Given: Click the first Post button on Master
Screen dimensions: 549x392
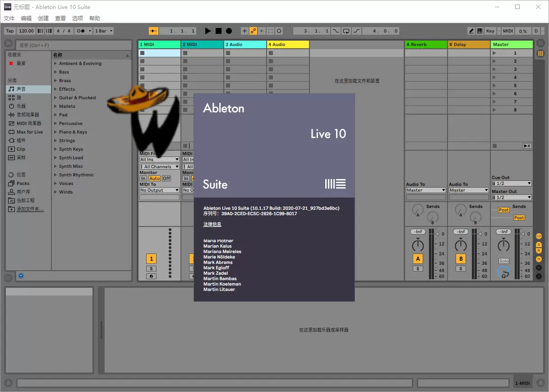Looking at the screenshot, I should tap(504, 210).
